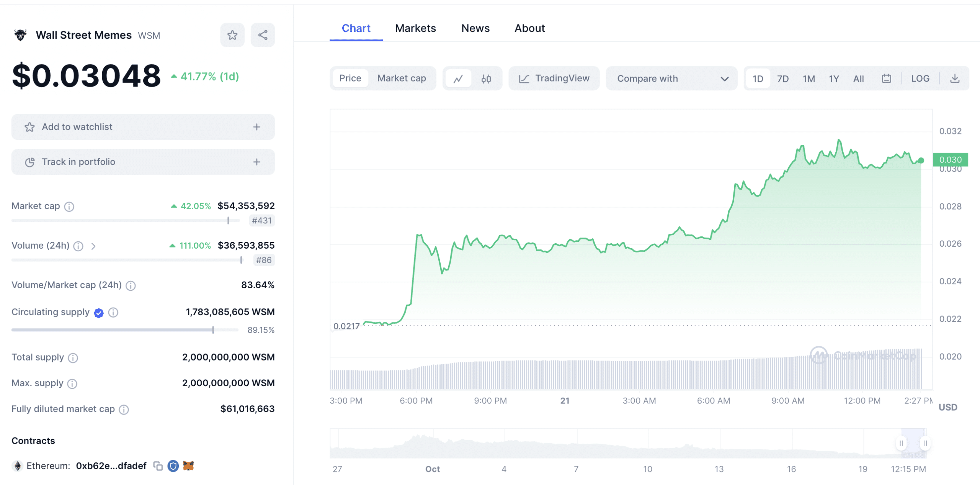Switch chart to Market cap
Image resolution: width=980 pixels, height=485 pixels.
pyautogui.click(x=402, y=78)
